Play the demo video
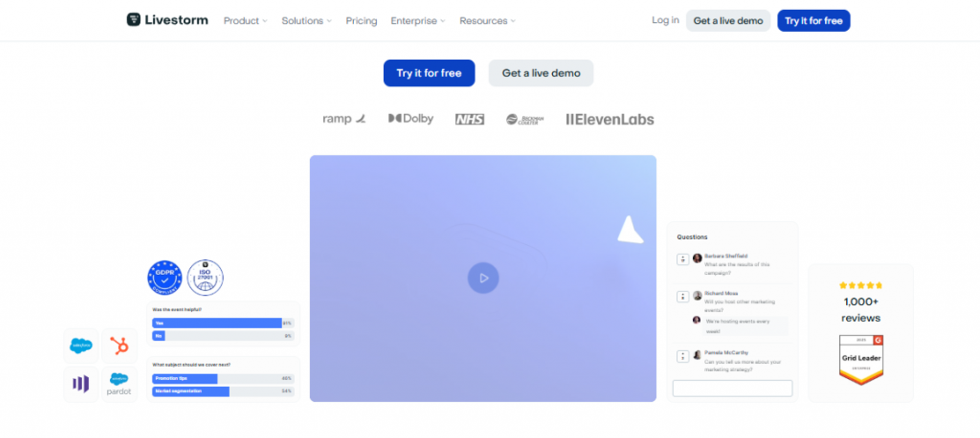The image size is (980, 438). (x=483, y=278)
